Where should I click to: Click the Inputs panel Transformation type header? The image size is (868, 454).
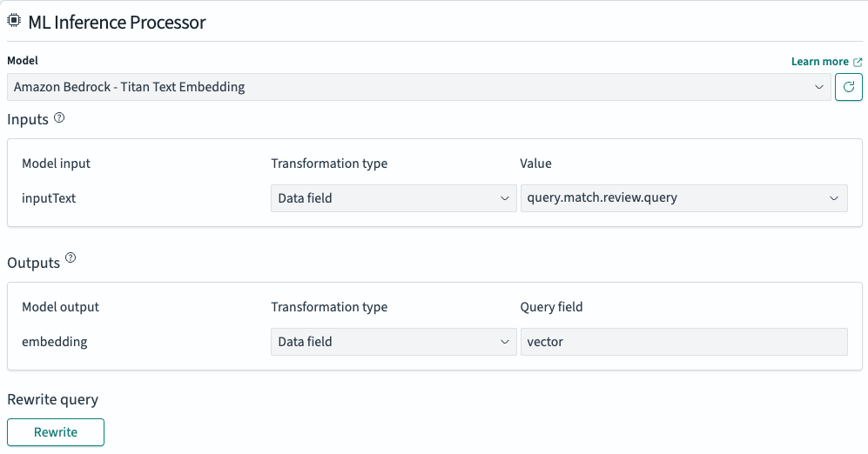[x=329, y=164]
